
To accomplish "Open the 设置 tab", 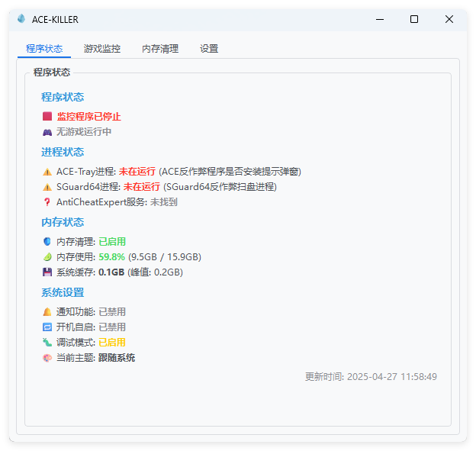I will pos(209,49).
